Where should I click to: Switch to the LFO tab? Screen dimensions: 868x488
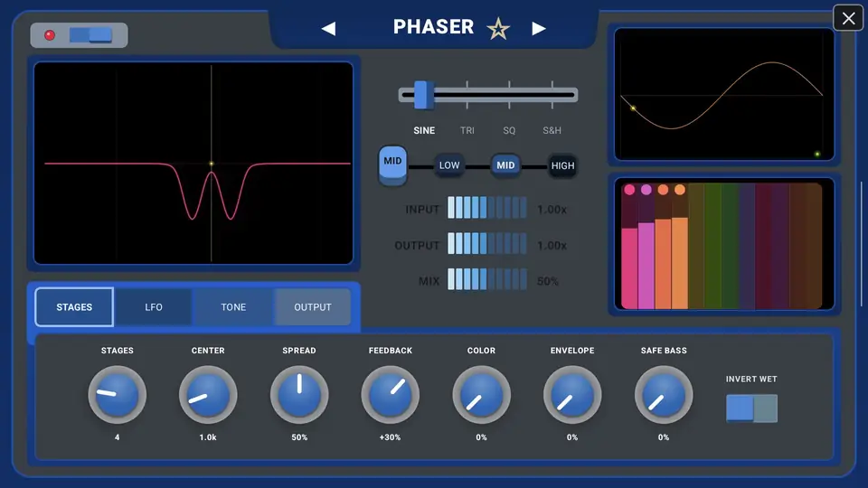point(154,307)
